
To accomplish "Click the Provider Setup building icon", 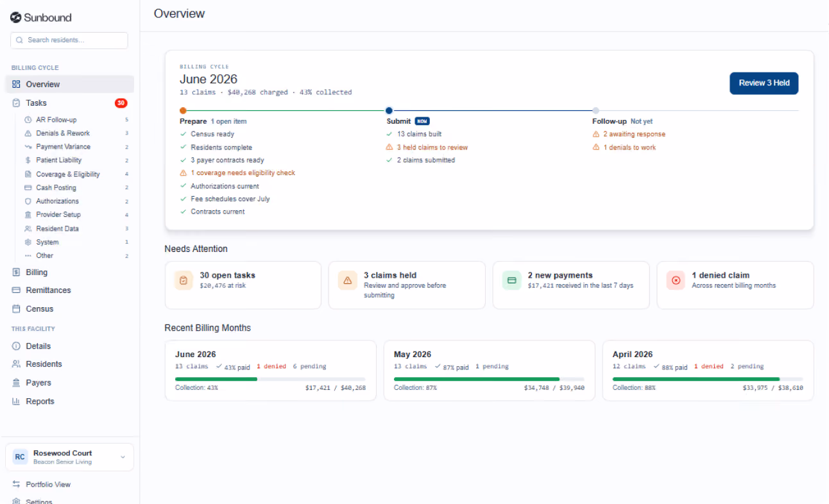I will pyautogui.click(x=28, y=215).
